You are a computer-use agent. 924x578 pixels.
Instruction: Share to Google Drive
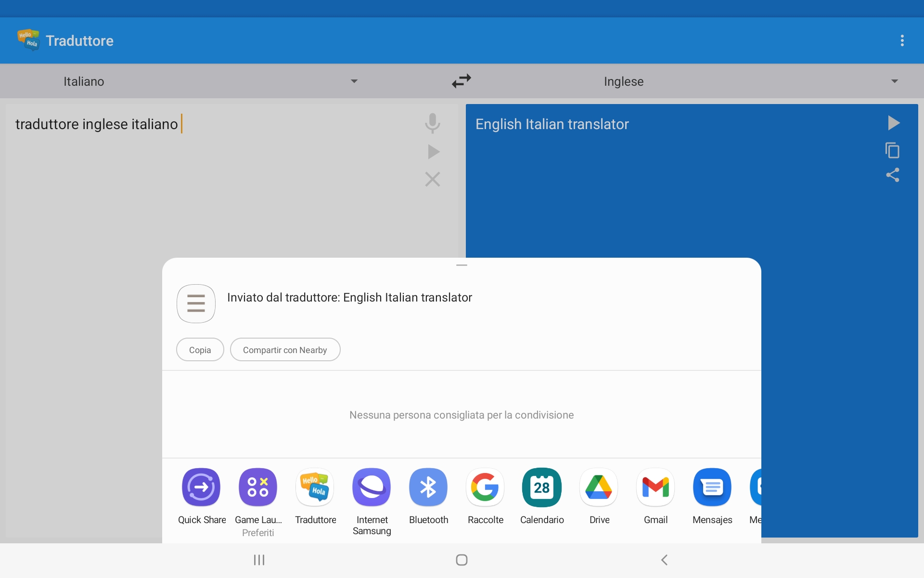point(599,497)
